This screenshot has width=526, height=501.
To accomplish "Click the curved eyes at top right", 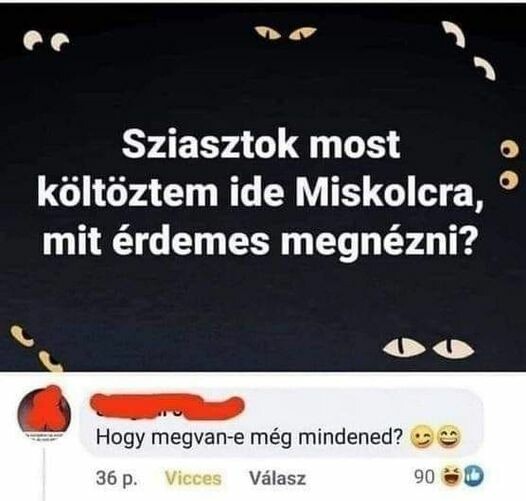I will 468,50.
